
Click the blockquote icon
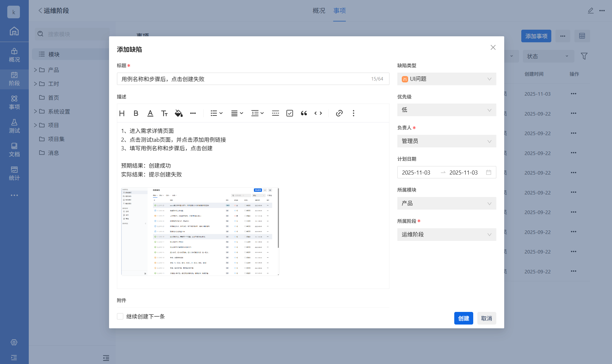pos(304,113)
